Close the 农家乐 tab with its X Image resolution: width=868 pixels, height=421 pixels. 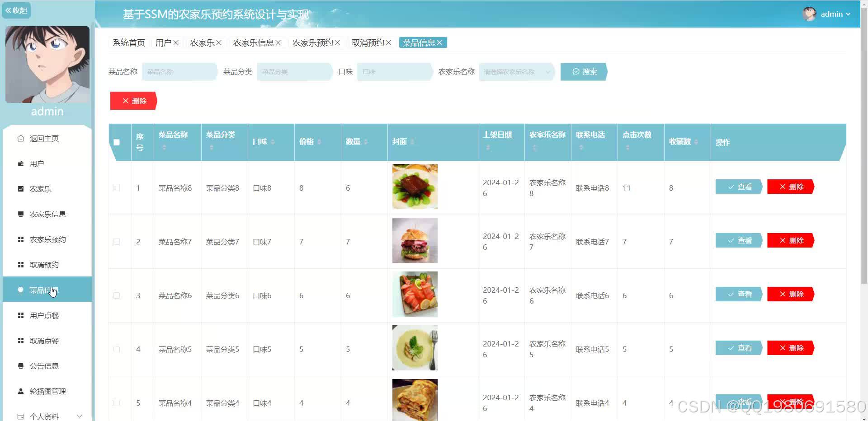[x=219, y=42]
